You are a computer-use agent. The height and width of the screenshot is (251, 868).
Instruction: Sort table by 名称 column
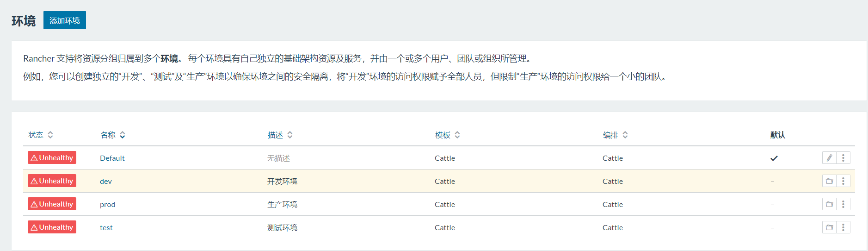(x=113, y=135)
